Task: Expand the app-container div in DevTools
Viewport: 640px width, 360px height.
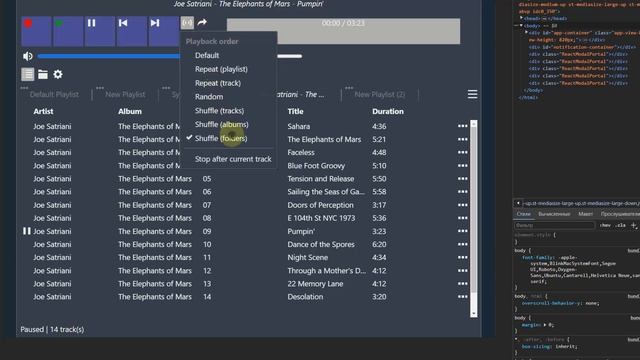Action: 526,33
